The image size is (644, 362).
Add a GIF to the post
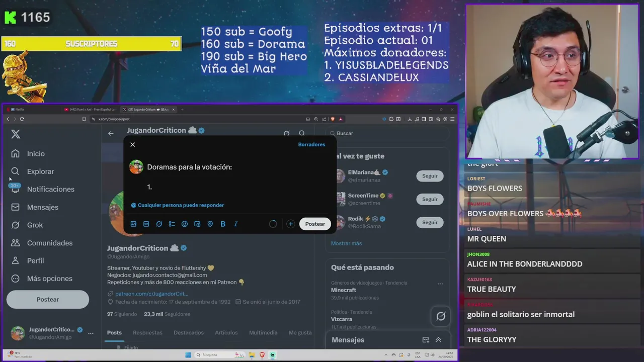coord(146,224)
